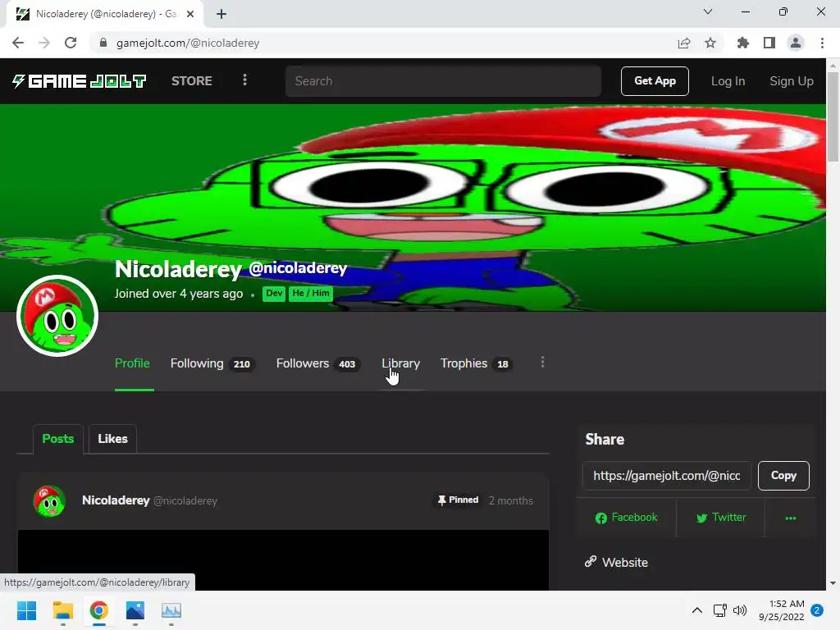Open the resource monitor taskbar app
Image resolution: width=840 pixels, height=630 pixels.
point(171,610)
